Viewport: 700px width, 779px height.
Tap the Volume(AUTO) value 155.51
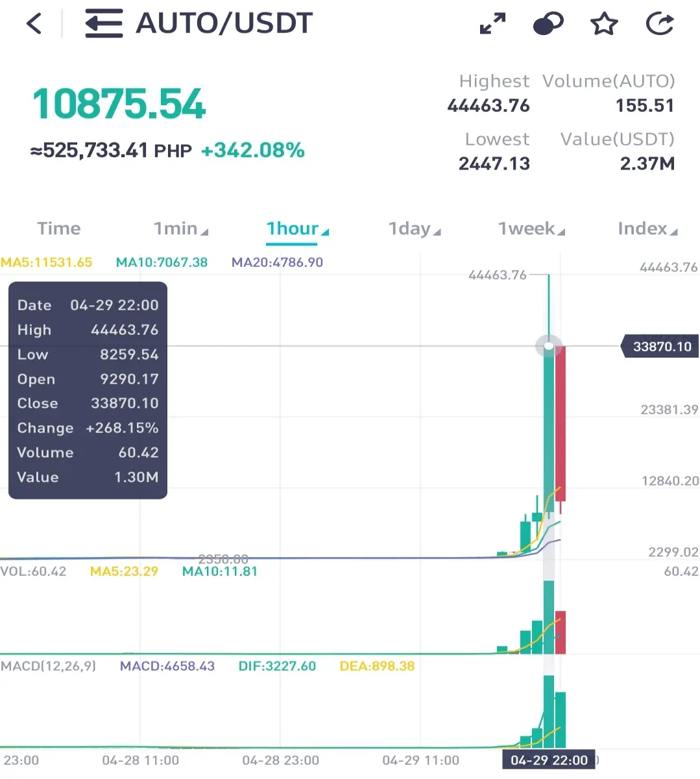(x=645, y=106)
